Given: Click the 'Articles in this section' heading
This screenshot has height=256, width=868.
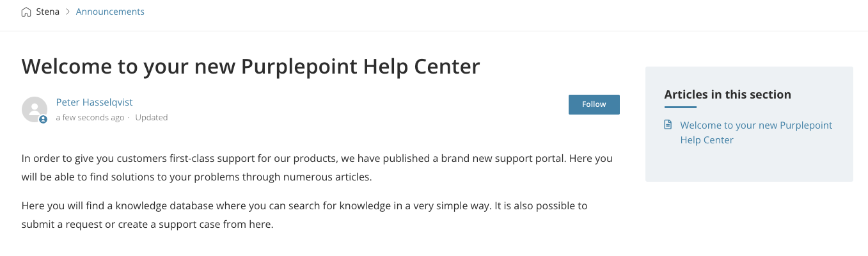Looking at the screenshot, I should pos(727,95).
